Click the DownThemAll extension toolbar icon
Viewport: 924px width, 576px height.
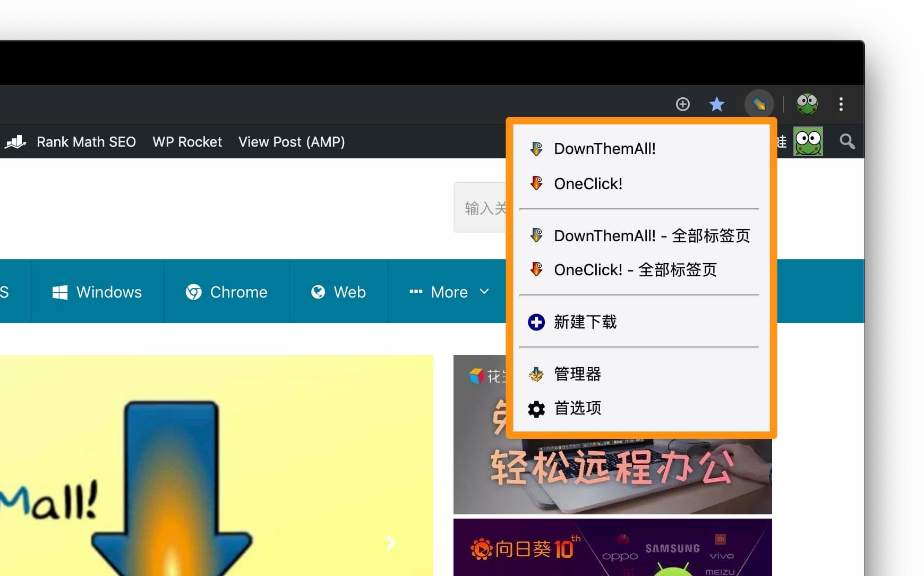(759, 104)
